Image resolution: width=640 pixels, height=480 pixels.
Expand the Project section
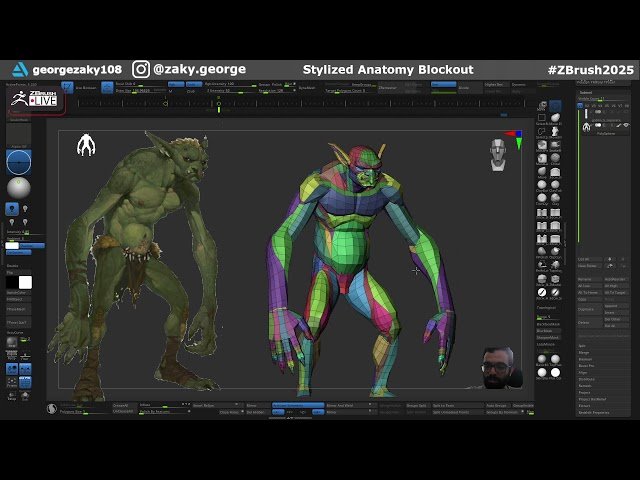pos(584,392)
